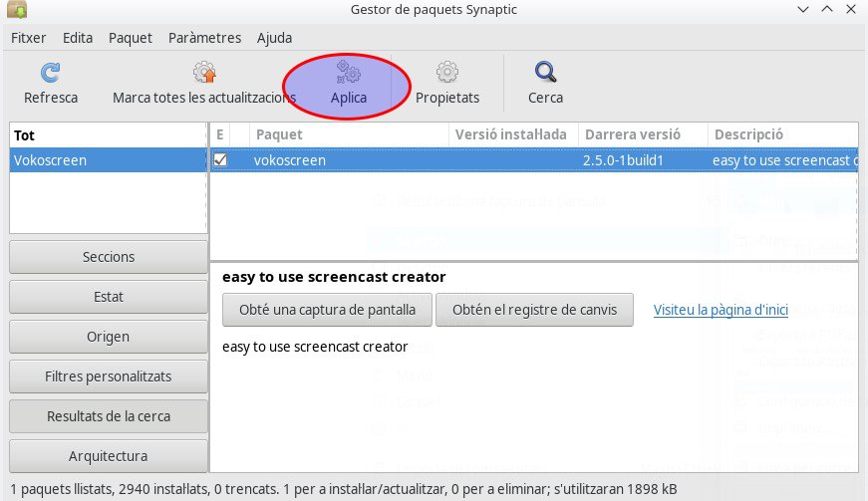The image size is (868, 501).
Task: Click Obtén el registre de canvis button
Action: (535, 310)
